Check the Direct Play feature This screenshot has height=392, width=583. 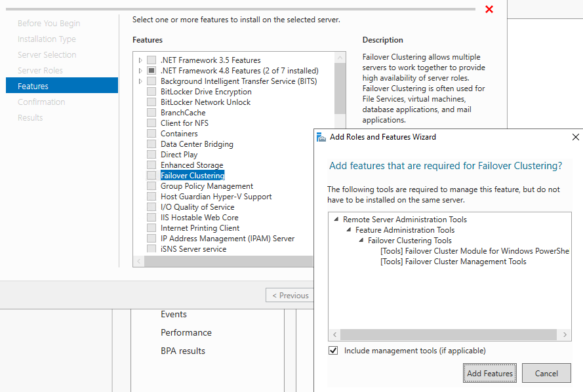tap(150, 154)
